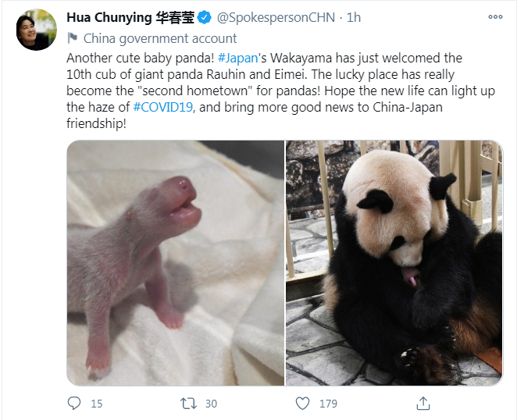Click the reply speech bubble icon
The width and height of the screenshot is (517, 420).
(74, 403)
